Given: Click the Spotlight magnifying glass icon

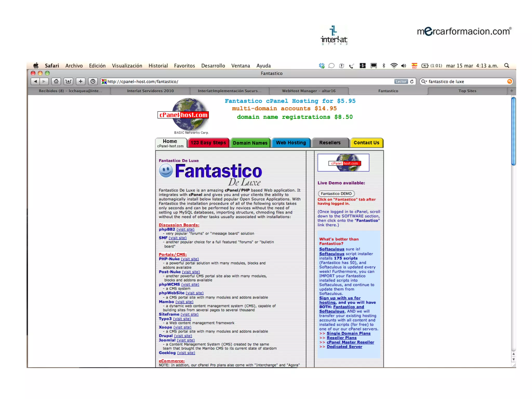Looking at the screenshot, I should click(507, 66).
